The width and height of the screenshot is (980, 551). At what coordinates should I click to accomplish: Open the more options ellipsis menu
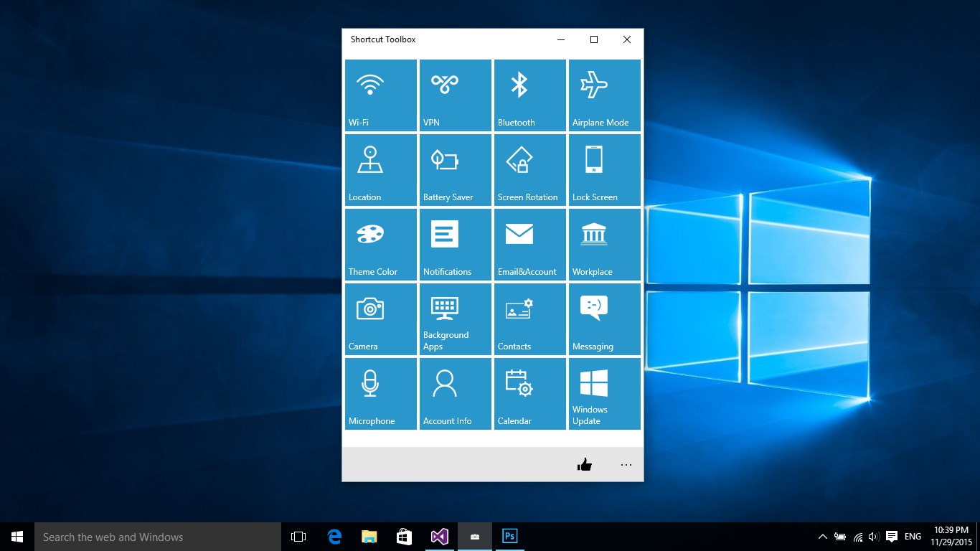[626, 465]
